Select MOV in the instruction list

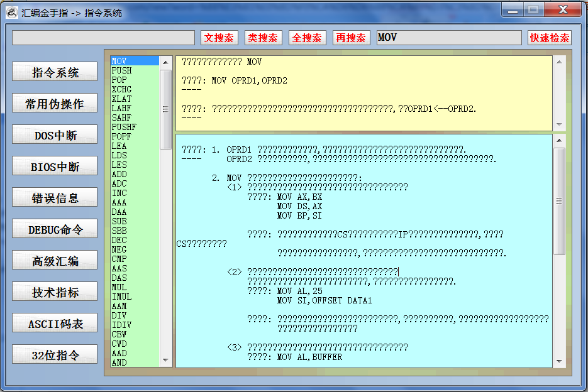(135, 61)
